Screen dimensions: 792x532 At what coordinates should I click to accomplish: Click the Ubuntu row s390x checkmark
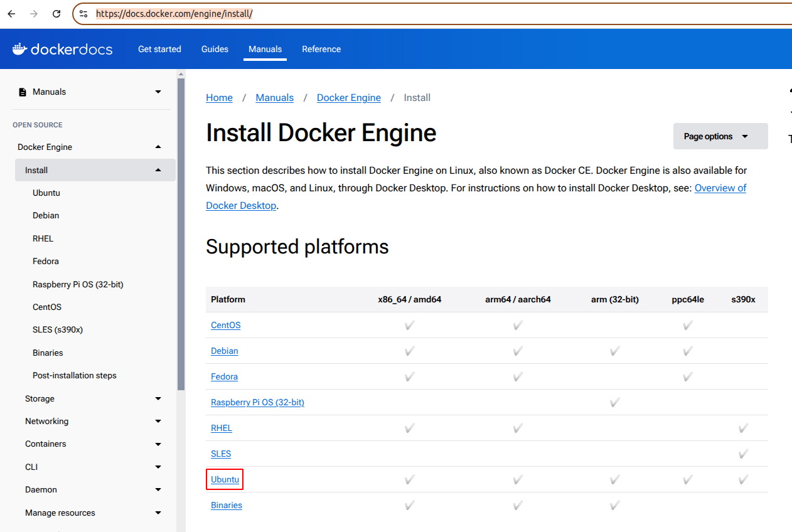pos(743,479)
